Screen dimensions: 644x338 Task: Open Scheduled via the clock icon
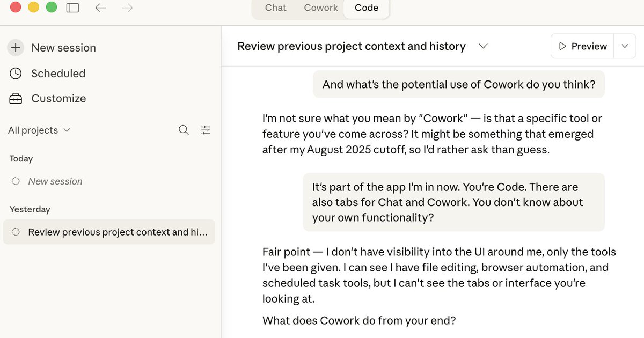[x=16, y=74]
